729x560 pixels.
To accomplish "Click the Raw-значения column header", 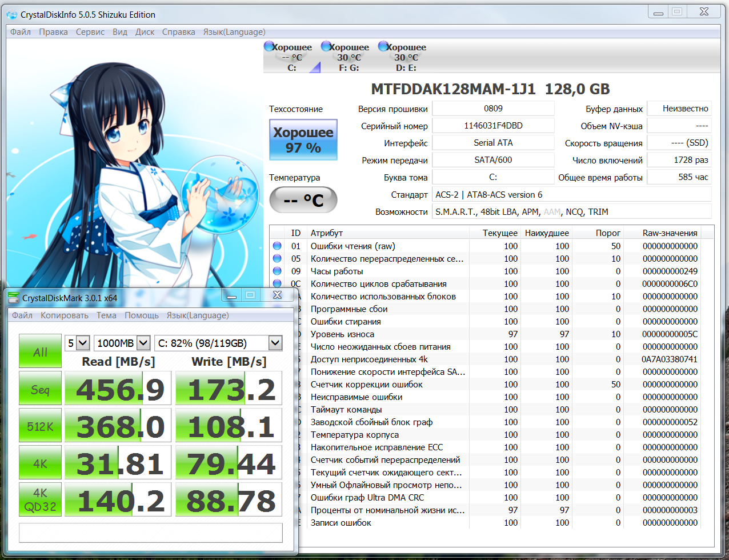I will click(x=662, y=233).
